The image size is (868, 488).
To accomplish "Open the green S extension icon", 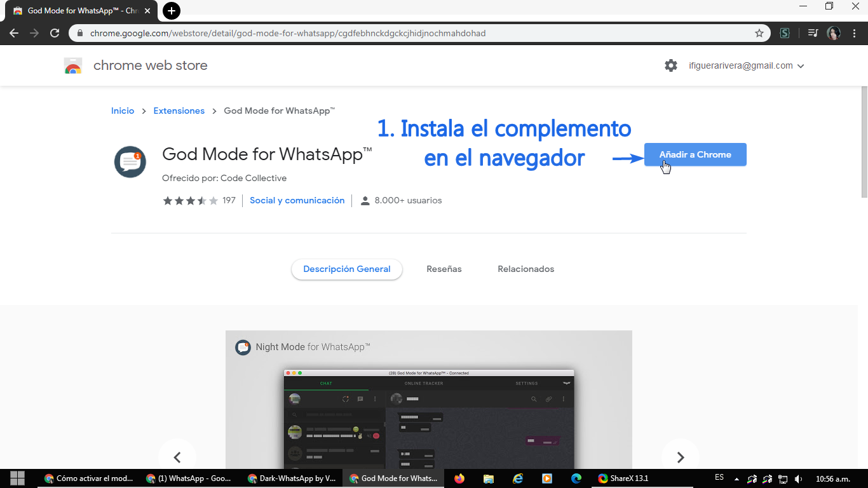I will [x=785, y=33].
